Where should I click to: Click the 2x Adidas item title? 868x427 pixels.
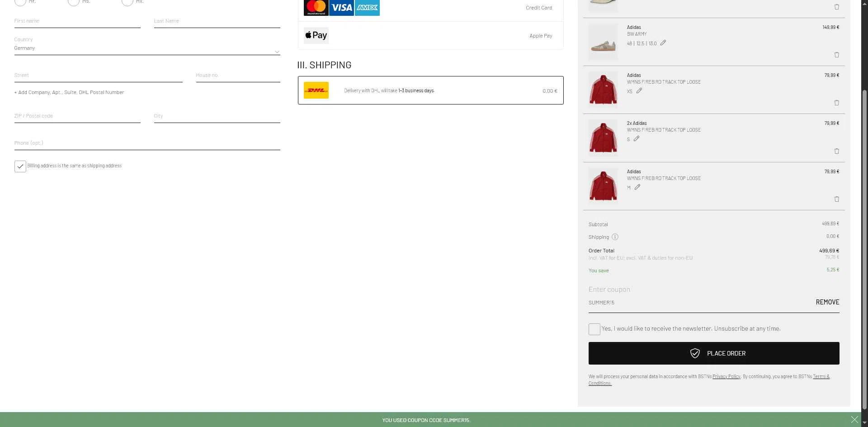pyautogui.click(x=637, y=123)
